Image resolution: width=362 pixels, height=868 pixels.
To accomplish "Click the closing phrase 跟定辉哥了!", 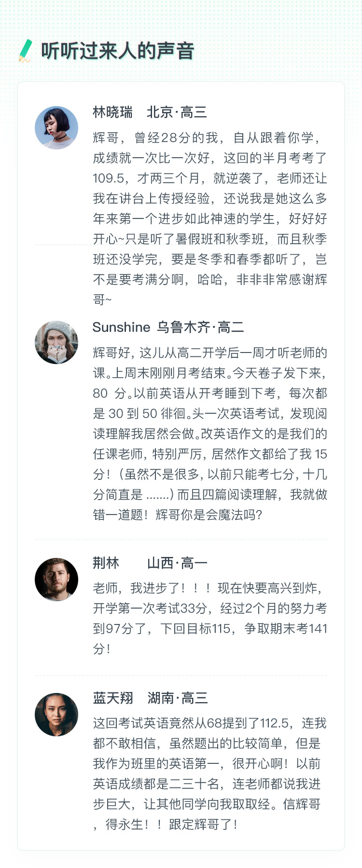I will (203, 824).
